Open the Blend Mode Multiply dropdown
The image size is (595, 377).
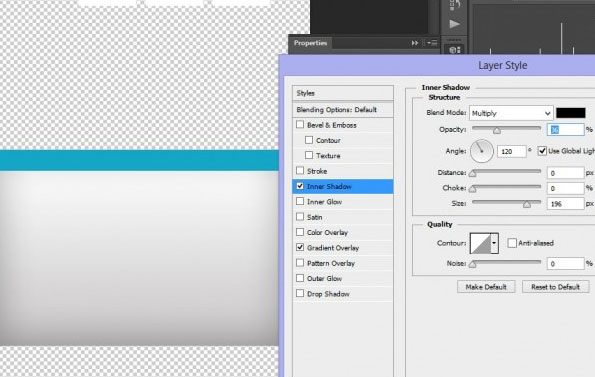pyautogui.click(x=511, y=113)
